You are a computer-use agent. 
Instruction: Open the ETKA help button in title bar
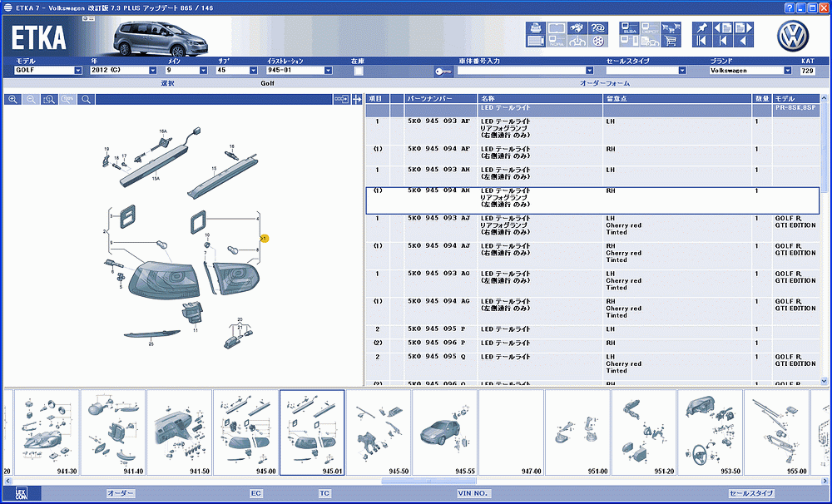[x=790, y=7]
